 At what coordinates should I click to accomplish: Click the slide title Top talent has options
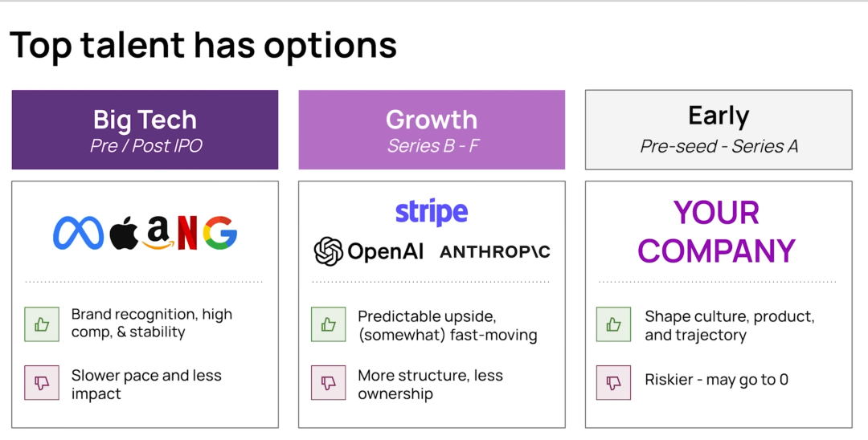(x=203, y=45)
